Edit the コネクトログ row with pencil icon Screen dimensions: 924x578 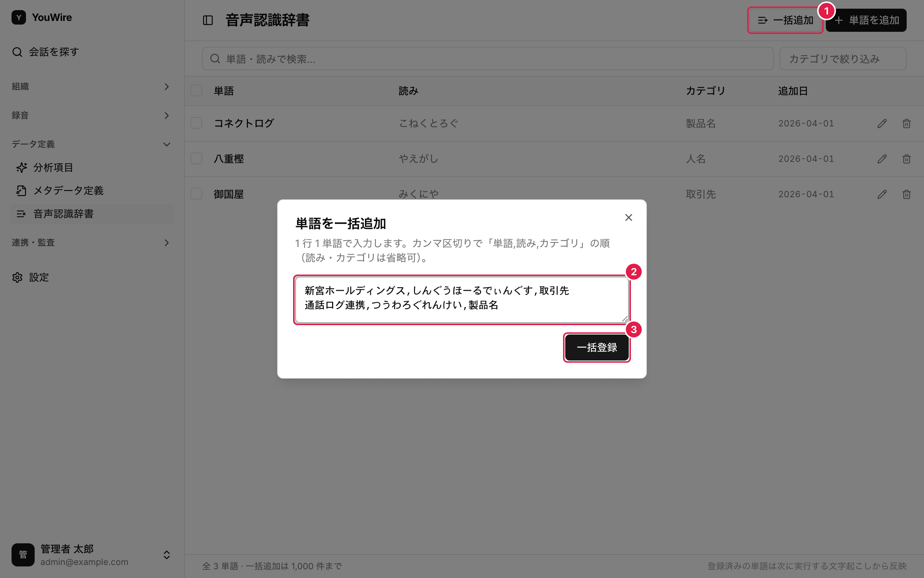tap(882, 124)
